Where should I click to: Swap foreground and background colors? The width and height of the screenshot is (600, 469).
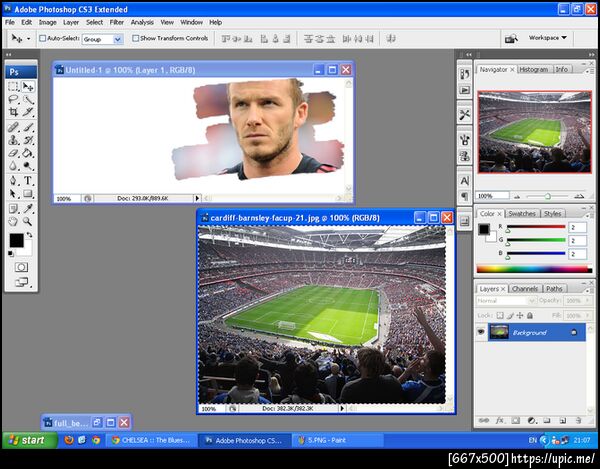click(29, 235)
